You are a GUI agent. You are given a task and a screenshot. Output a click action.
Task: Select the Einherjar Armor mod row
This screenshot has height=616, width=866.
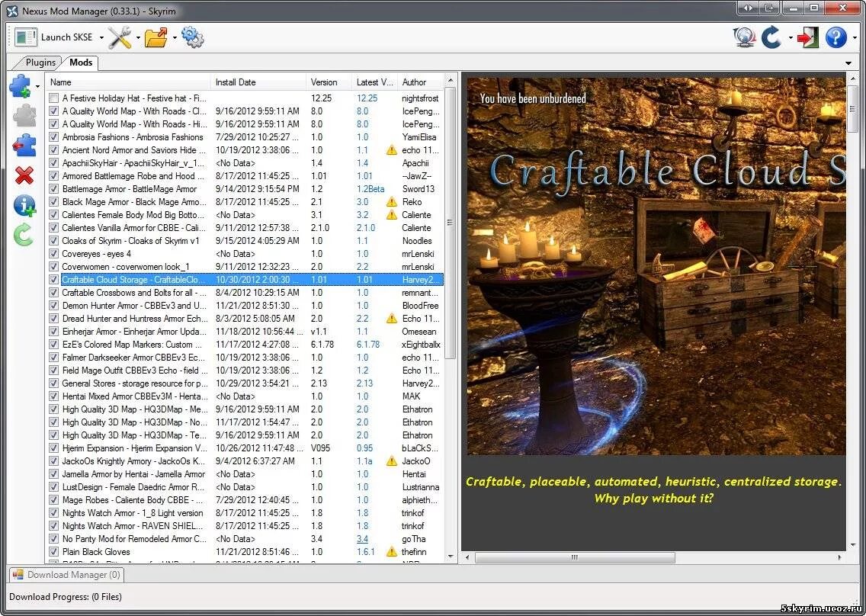point(245,332)
